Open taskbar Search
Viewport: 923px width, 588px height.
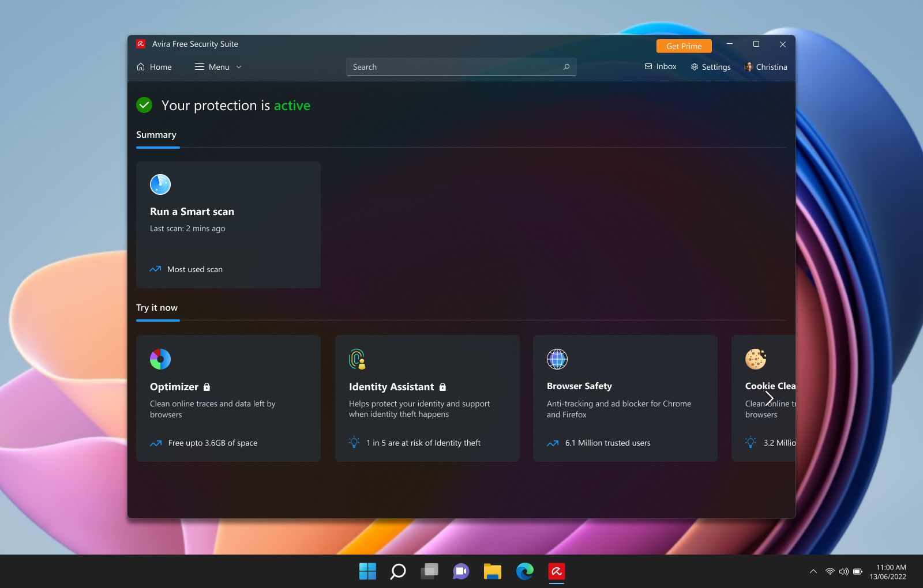click(x=398, y=571)
